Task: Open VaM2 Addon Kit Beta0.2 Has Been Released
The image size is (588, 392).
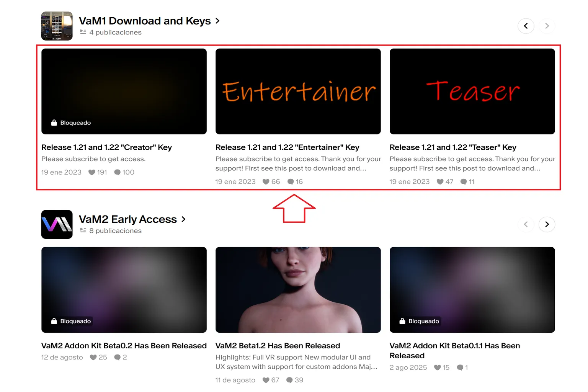Action: [x=124, y=346]
